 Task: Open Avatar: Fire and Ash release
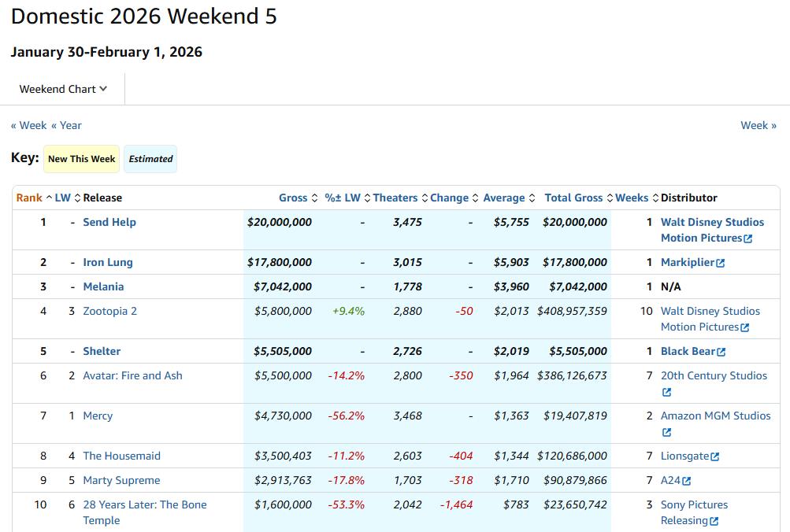[132, 375]
